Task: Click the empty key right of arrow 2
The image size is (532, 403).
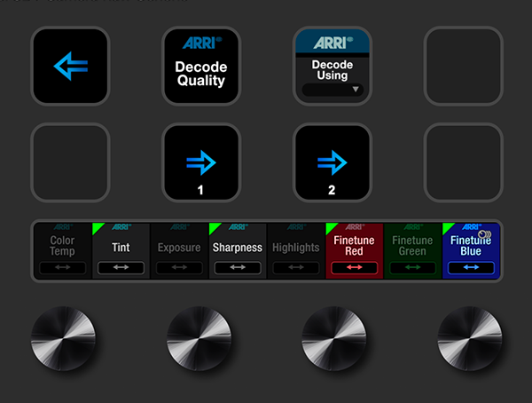Action: point(463,162)
